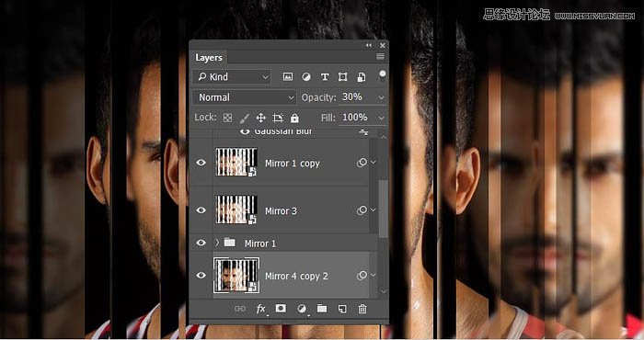Viewport: 644px width, 340px height.
Task: Filter layers by pixel layer icon
Action: 288,76
